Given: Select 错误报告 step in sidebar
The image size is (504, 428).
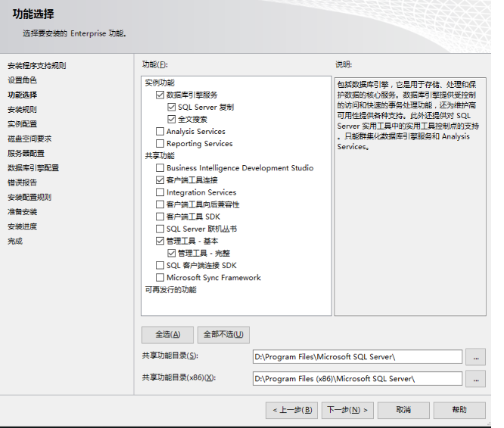Looking at the screenshot, I should [22, 183].
